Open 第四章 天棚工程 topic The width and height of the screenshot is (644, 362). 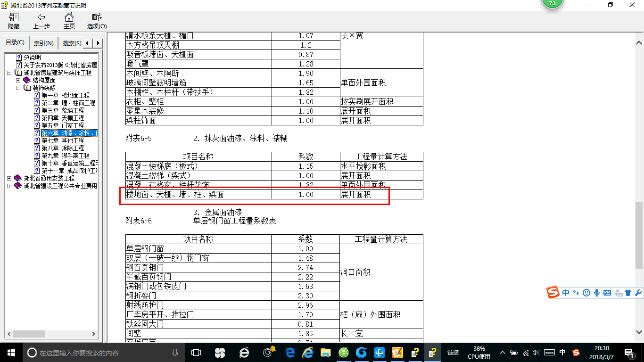[x=63, y=118]
